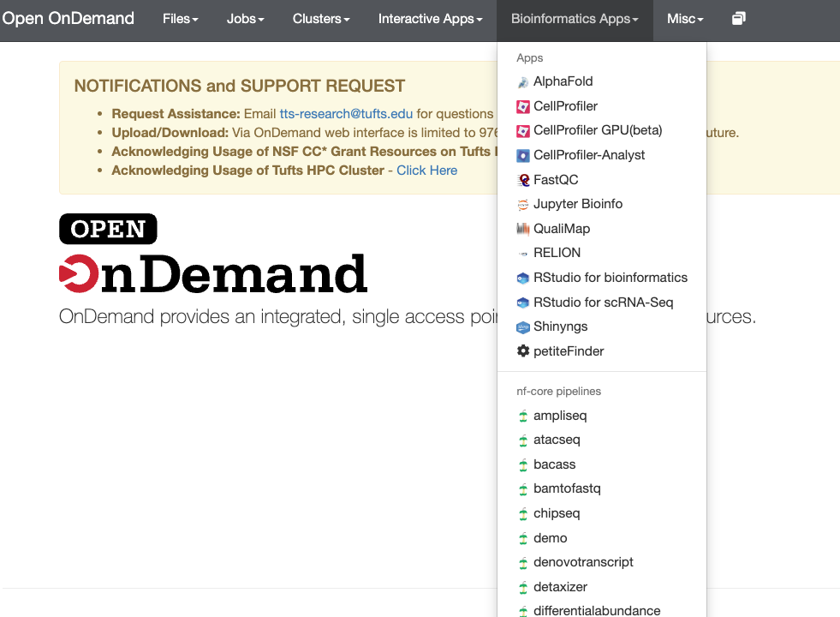Viewport: 840px width, 617px height.
Task: Click the Apps section header
Action: 530,58
